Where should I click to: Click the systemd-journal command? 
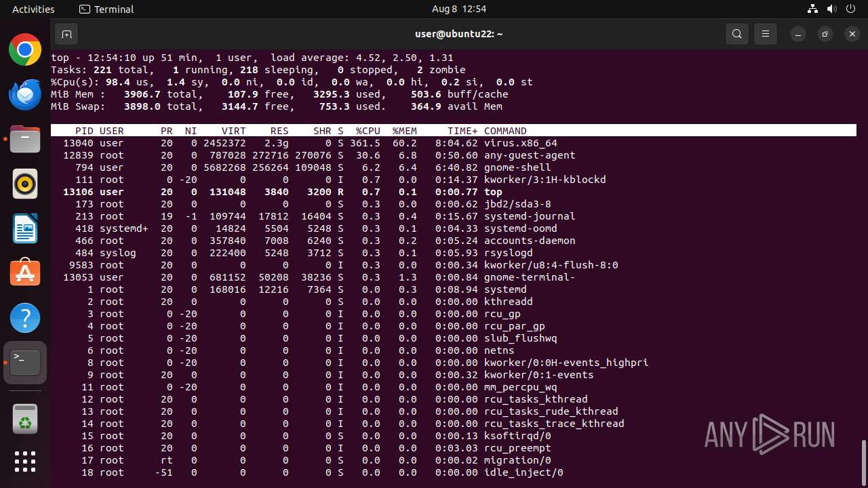(x=530, y=216)
